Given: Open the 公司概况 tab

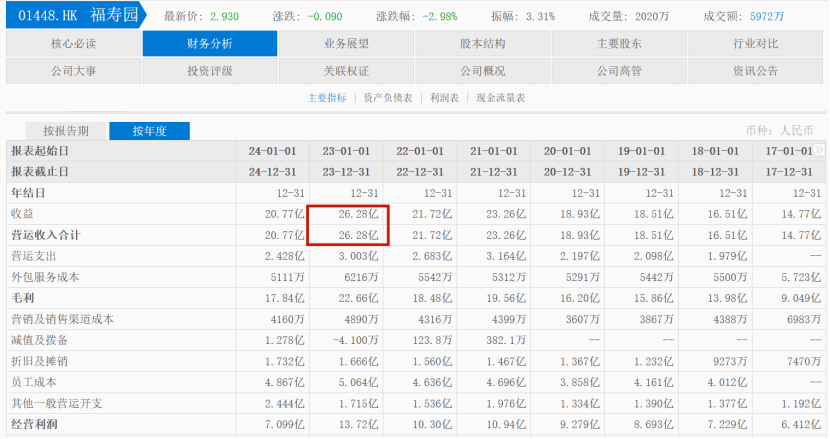Looking at the screenshot, I should click(x=483, y=71).
